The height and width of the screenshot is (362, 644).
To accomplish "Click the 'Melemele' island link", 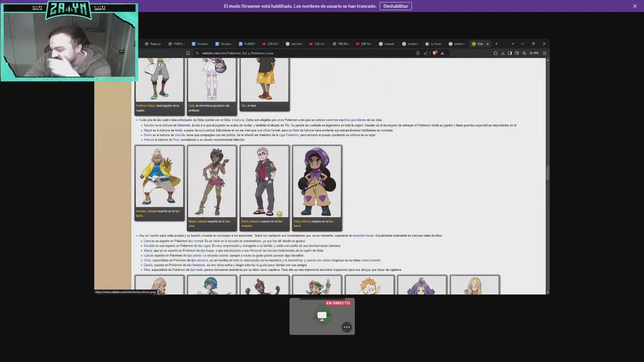I will click(x=184, y=125).
